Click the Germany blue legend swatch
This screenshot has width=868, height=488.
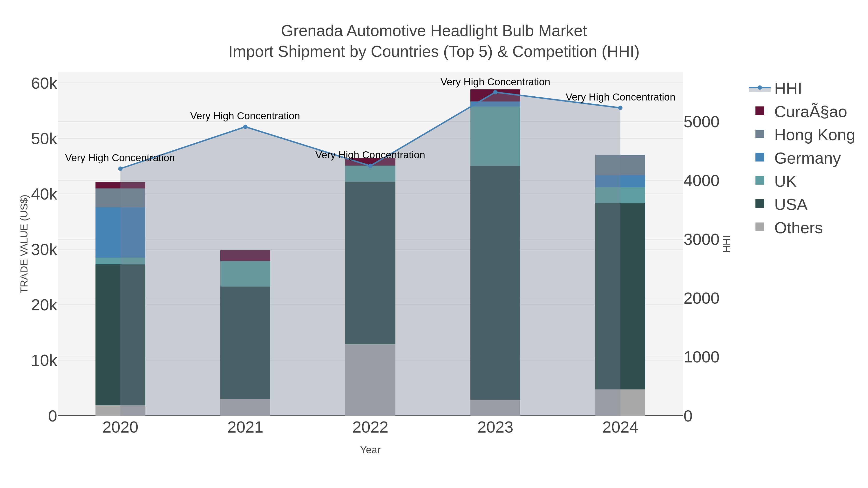[760, 157]
